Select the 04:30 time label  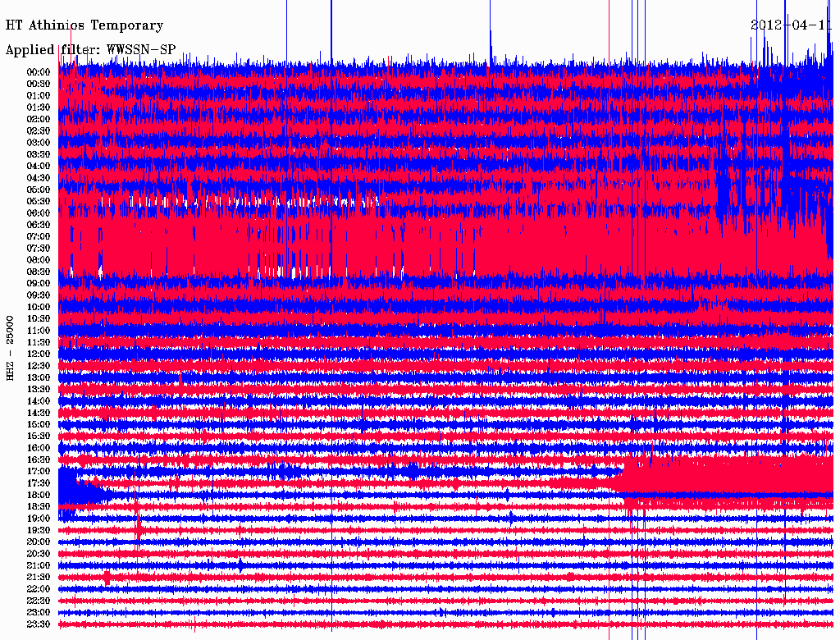click(39, 178)
